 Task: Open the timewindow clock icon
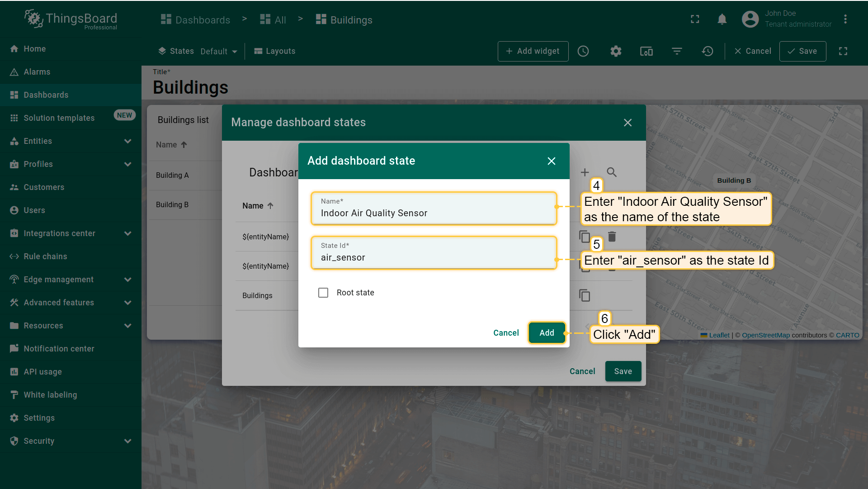pos(583,51)
